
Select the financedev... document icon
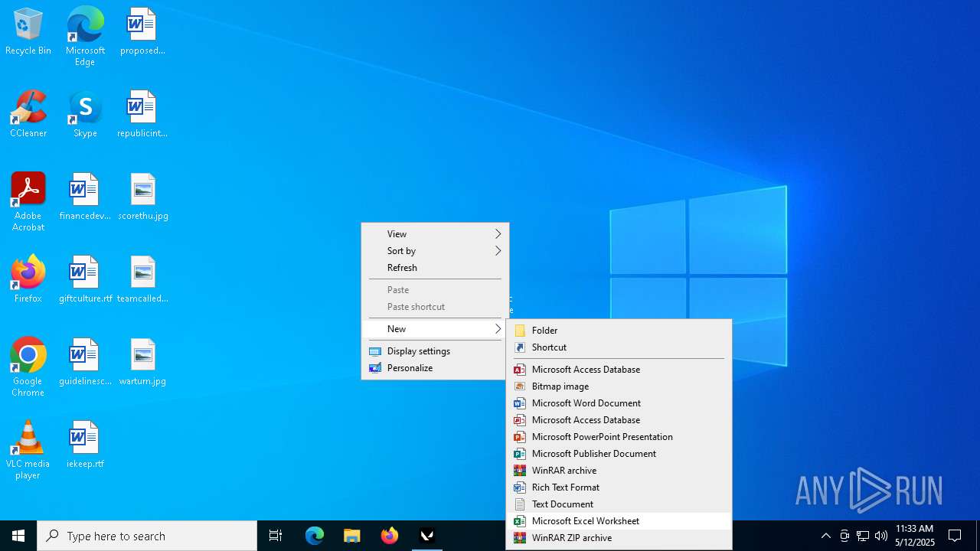point(85,197)
